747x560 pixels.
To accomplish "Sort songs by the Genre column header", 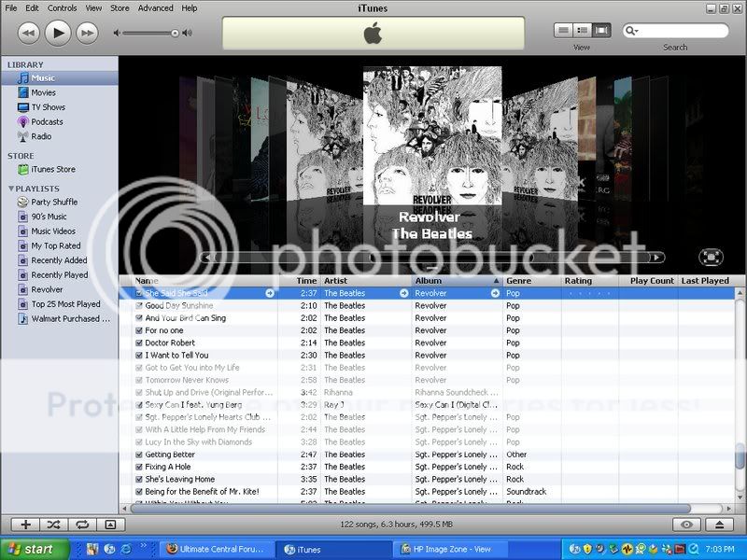I will point(532,281).
